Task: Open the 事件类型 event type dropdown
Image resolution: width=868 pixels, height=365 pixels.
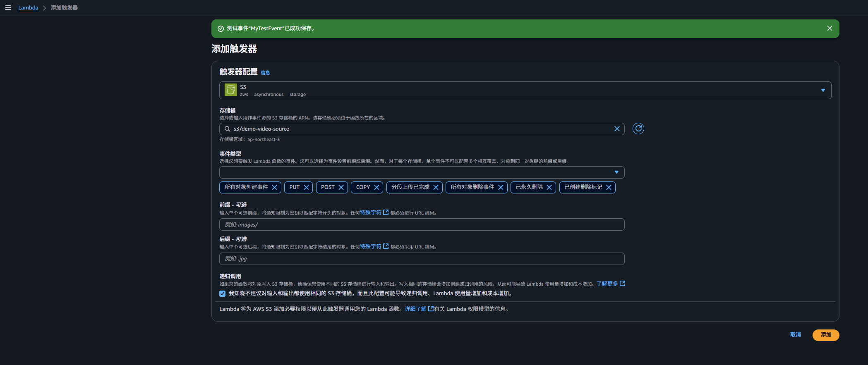Action: (422, 172)
